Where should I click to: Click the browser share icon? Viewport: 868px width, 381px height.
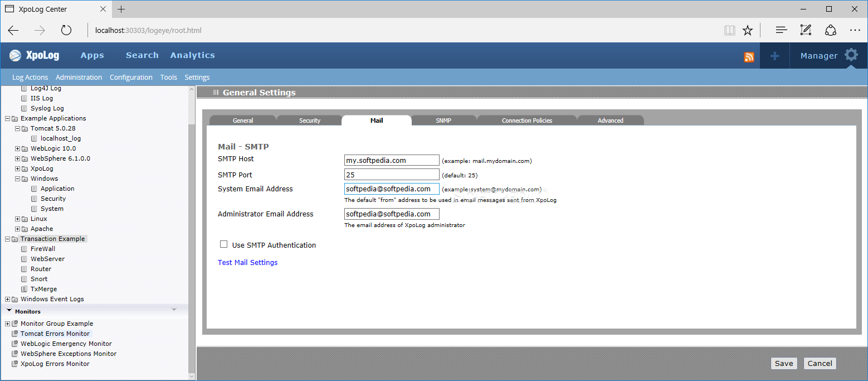click(831, 30)
